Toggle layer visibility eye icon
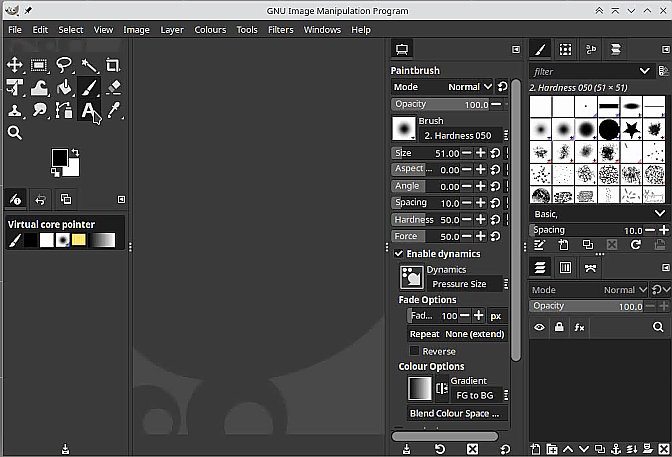 (x=539, y=328)
